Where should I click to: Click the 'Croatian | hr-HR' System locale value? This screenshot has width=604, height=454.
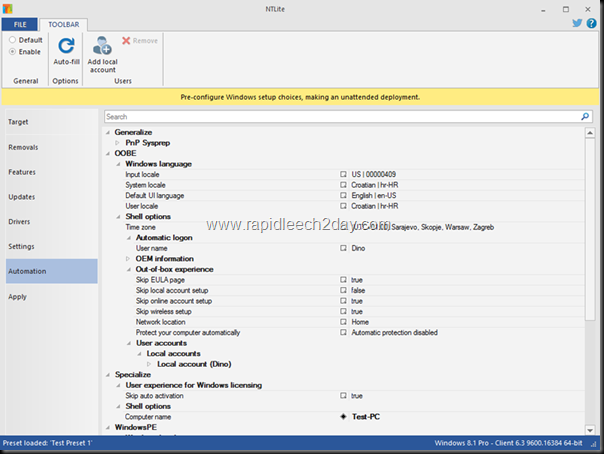pos(374,185)
